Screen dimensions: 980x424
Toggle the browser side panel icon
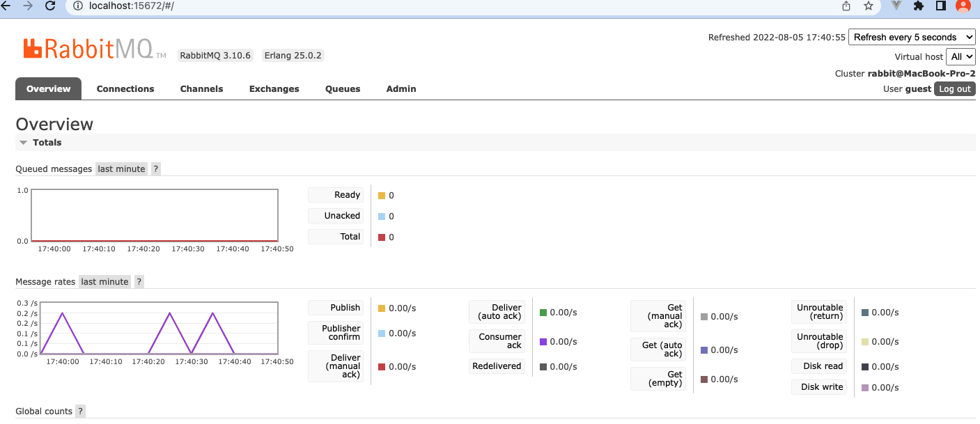940,6
